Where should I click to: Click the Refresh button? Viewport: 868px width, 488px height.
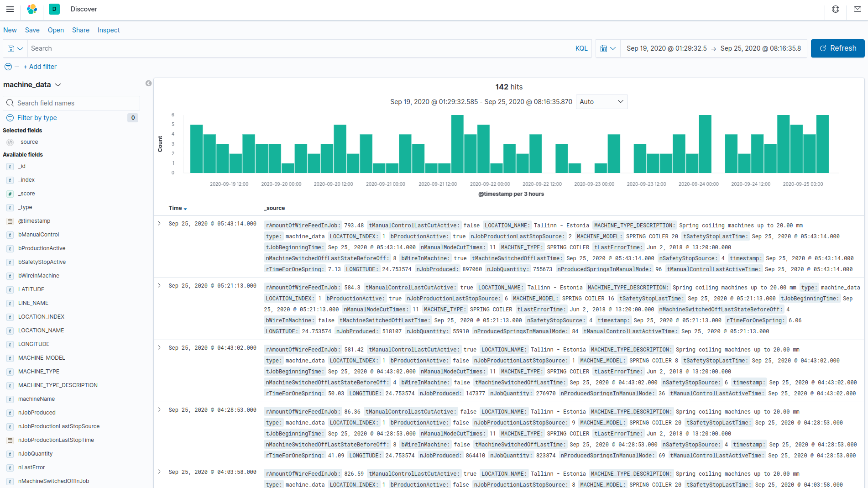[x=837, y=48]
